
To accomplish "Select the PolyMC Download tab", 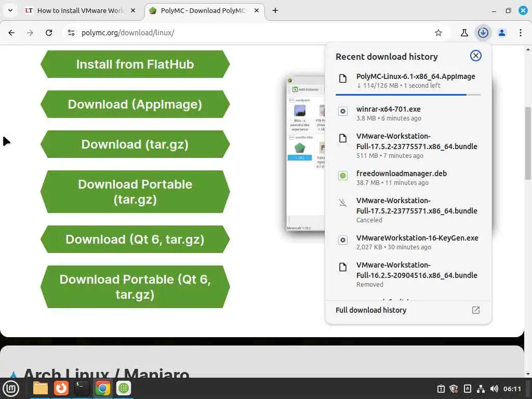I will 203,10.
